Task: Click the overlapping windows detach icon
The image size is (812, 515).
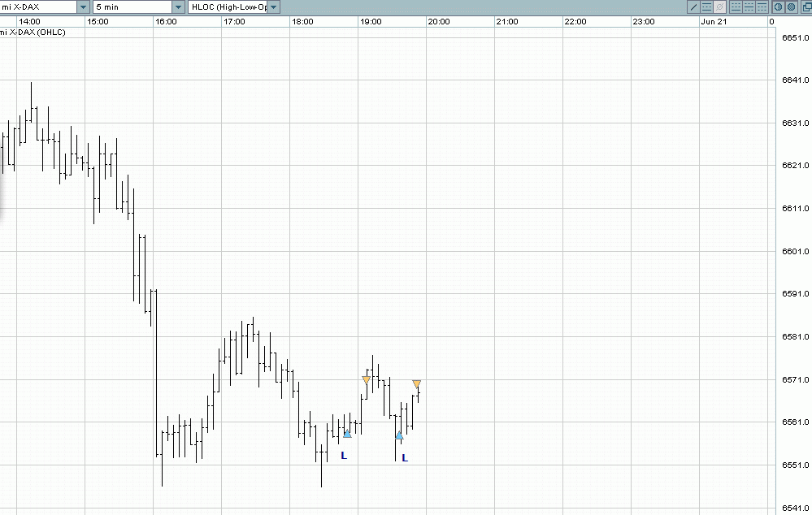Action: [807, 6]
